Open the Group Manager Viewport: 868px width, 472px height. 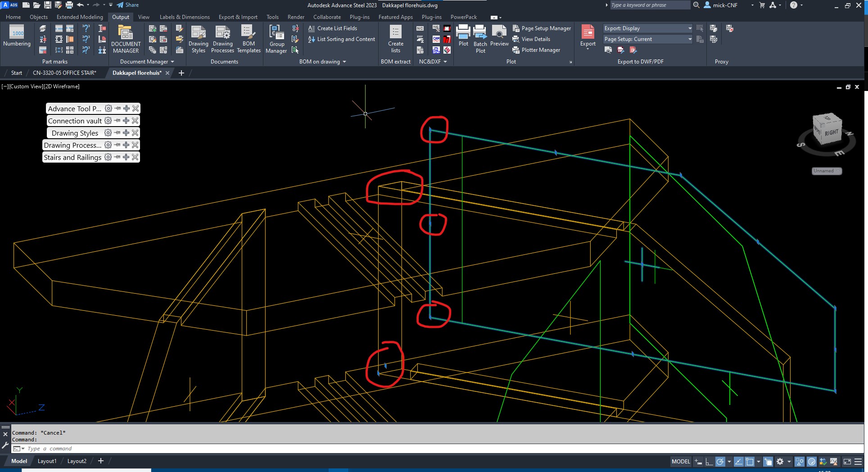click(276, 40)
